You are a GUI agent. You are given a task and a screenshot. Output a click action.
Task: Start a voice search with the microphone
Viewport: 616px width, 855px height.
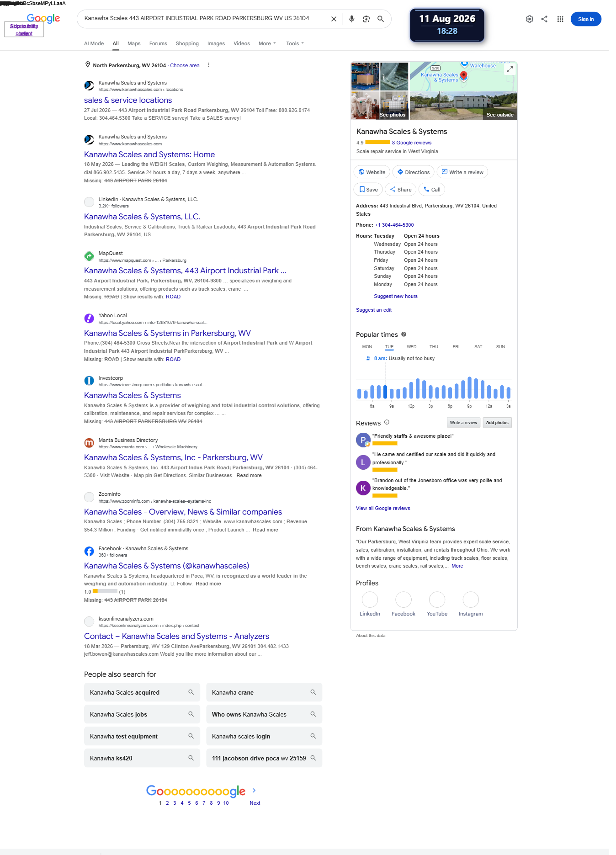351,19
